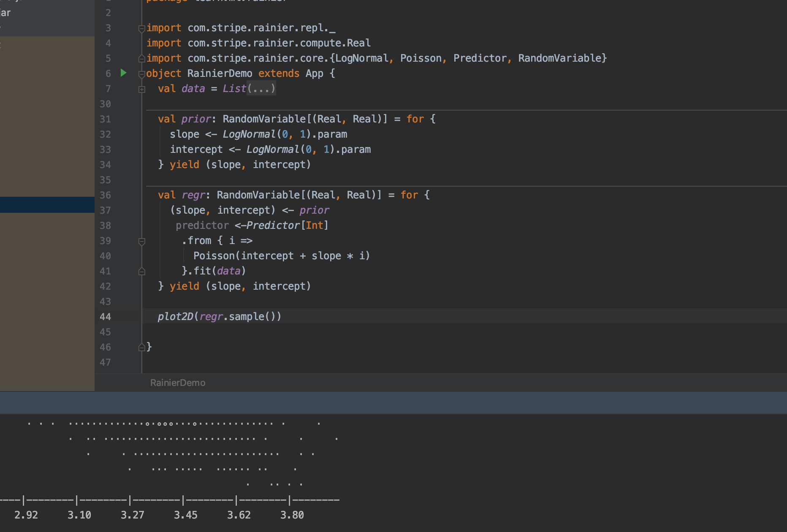Click fold end marker at closing brace line 46

142,347
